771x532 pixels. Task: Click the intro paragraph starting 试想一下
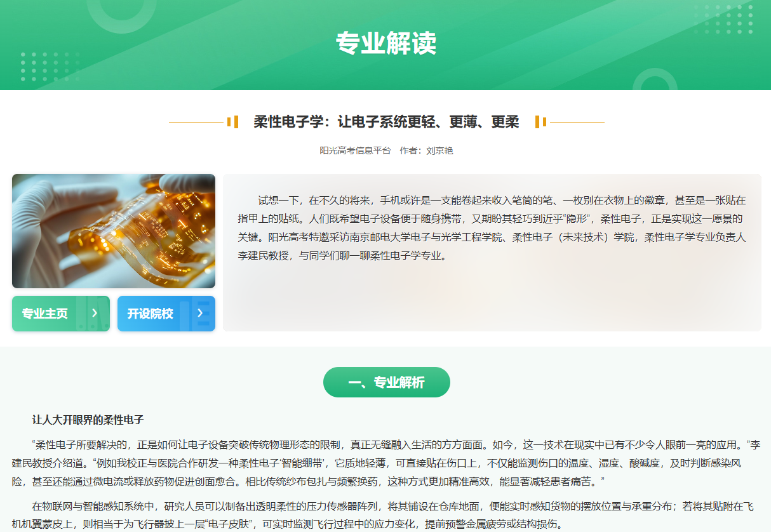[x=492, y=229]
